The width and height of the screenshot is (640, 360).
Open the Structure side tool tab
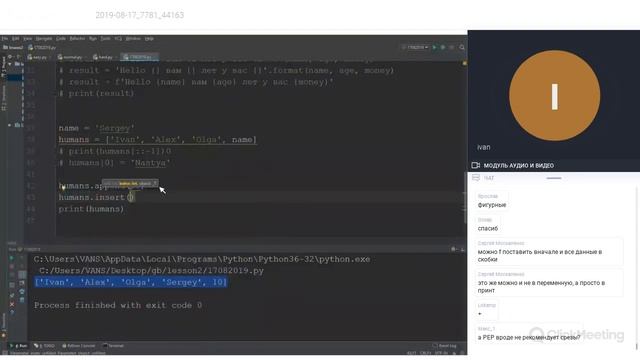4,98
